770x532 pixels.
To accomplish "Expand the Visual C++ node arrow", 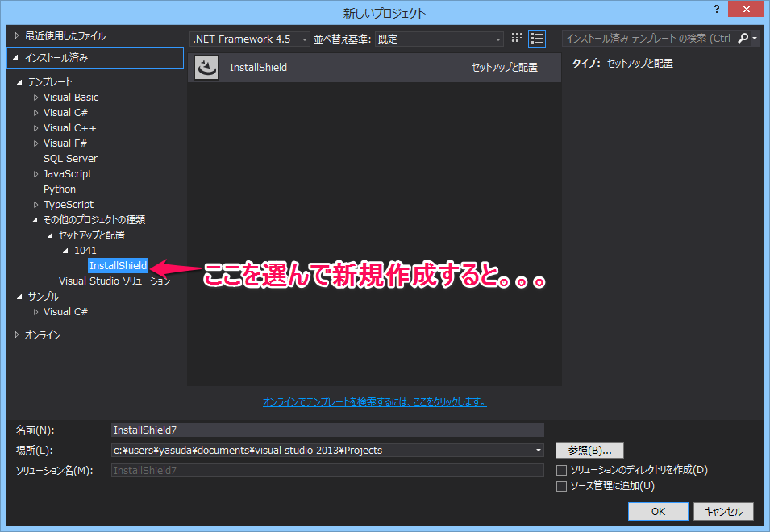I will coord(35,128).
